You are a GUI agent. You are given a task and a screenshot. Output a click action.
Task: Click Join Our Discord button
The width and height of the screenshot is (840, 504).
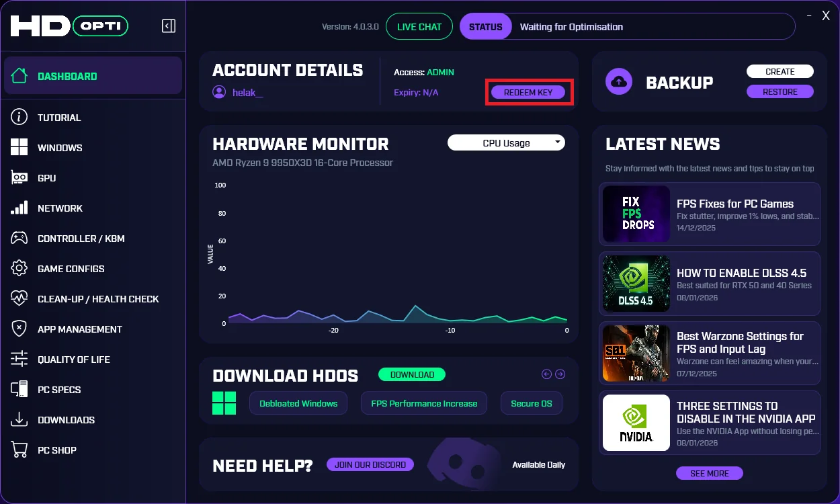(370, 464)
